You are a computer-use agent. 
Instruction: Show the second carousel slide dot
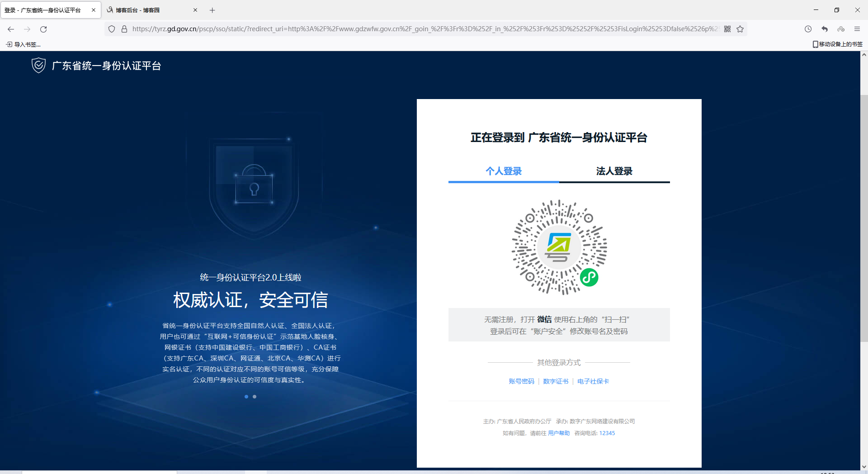(255, 397)
